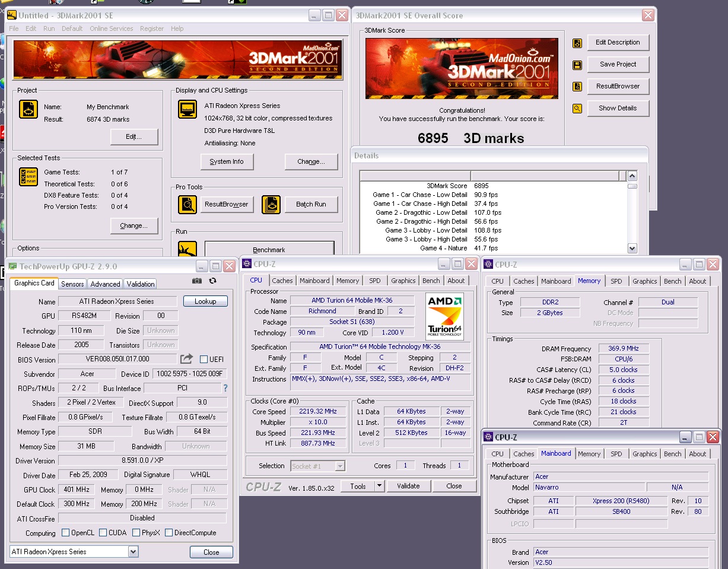Viewport: 728px width, 569px height.
Task: Click the Selected Tests checklist icon
Action: [28, 176]
